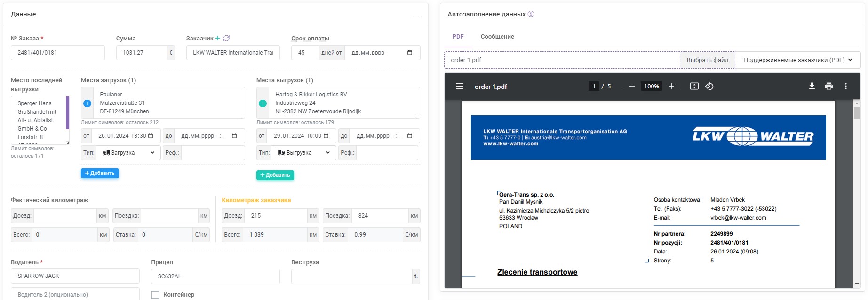Click blue Добавить button for loading places
Screen dimensions: 868x300
pos(100,174)
